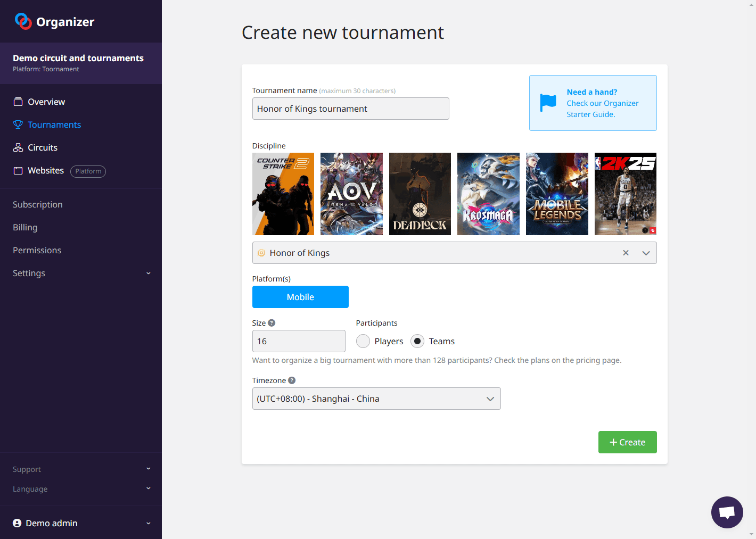
Task: Open the discipline dropdown chevron
Action: pyautogui.click(x=646, y=253)
